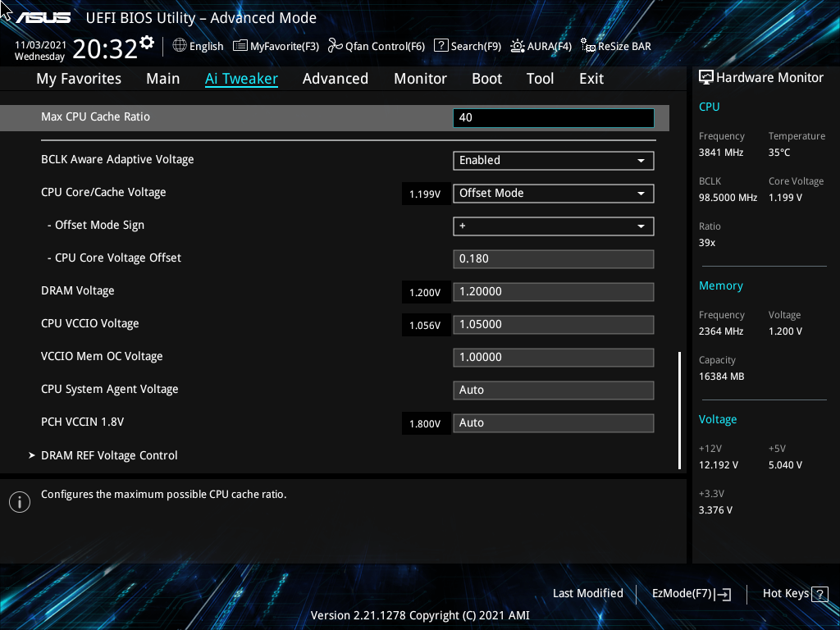Click +3.3V 3.376 V value
The width and height of the screenshot is (840, 630).
pyautogui.click(x=715, y=510)
